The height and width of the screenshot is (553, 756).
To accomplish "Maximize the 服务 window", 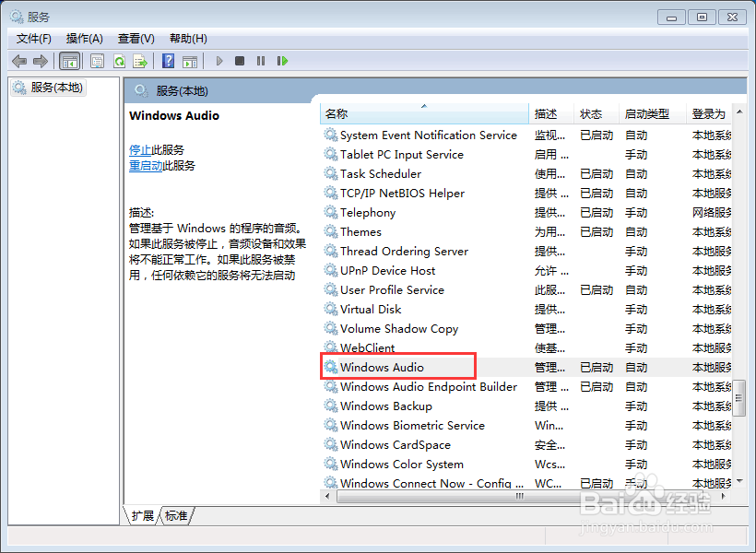I will tap(702, 18).
